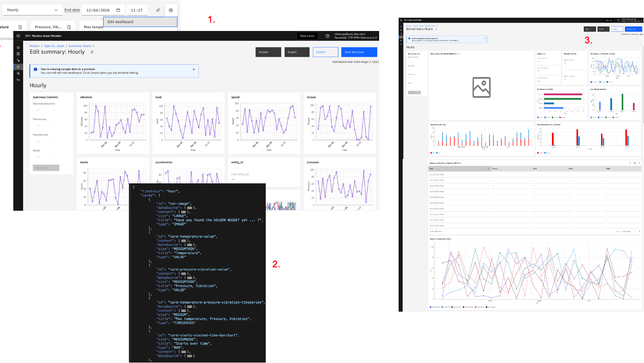This screenshot has width=644, height=363.
Task: Dismiss the sample data preview notification
Action: (x=194, y=69)
